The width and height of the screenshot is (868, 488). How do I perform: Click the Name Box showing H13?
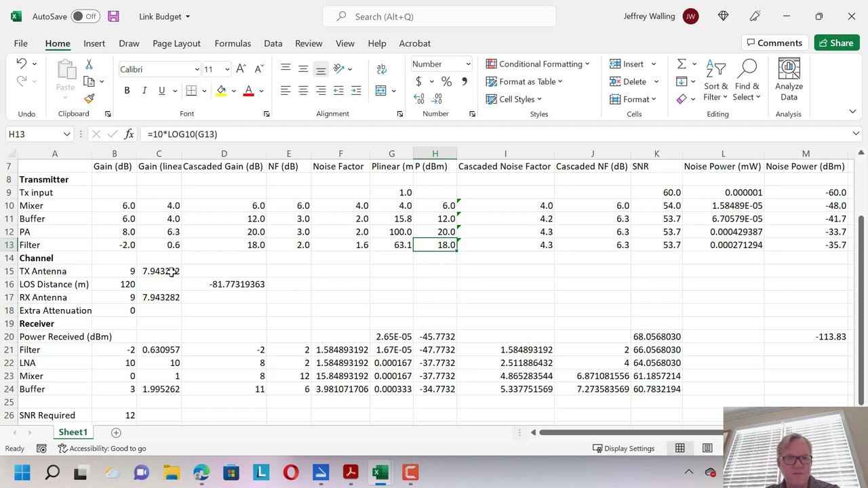[x=39, y=134]
